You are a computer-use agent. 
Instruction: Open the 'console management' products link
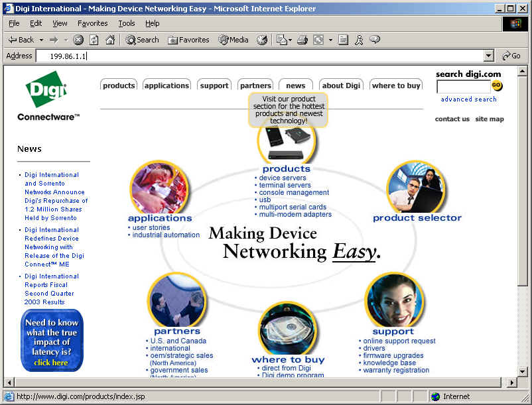(x=294, y=193)
